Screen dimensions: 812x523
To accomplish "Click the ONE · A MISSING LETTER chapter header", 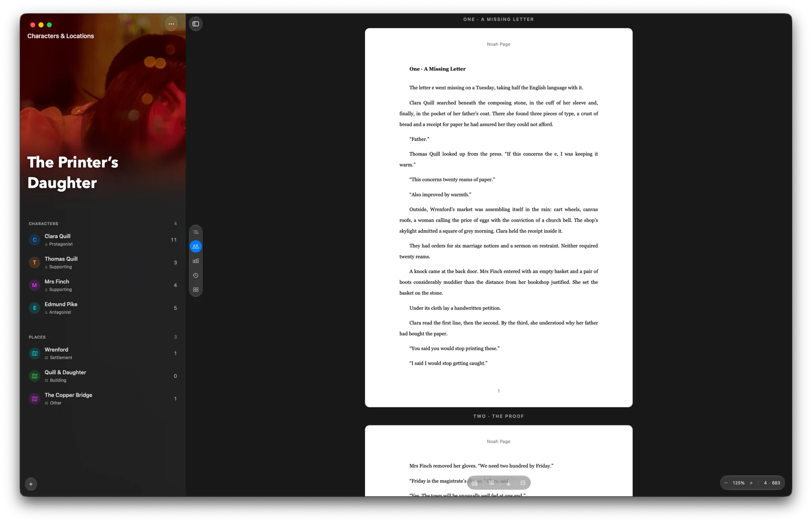I will pos(498,19).
